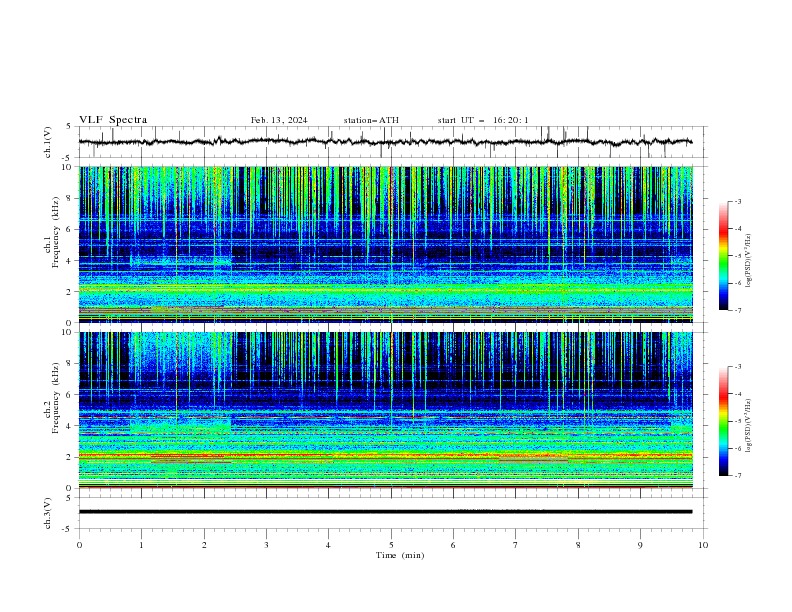This screenshot has width=792, height=612.
Task: Click the ch.1 spectrogram color scale bar
Action: coord(723,256)
